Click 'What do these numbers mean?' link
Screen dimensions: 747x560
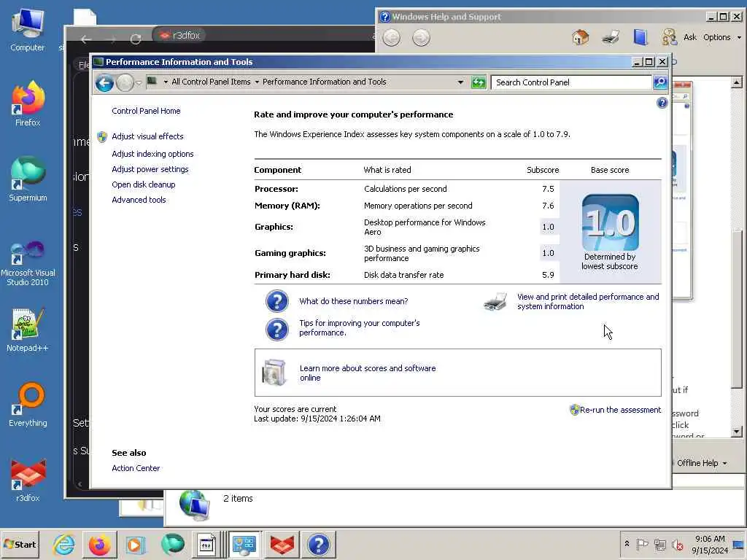(354, 301)
